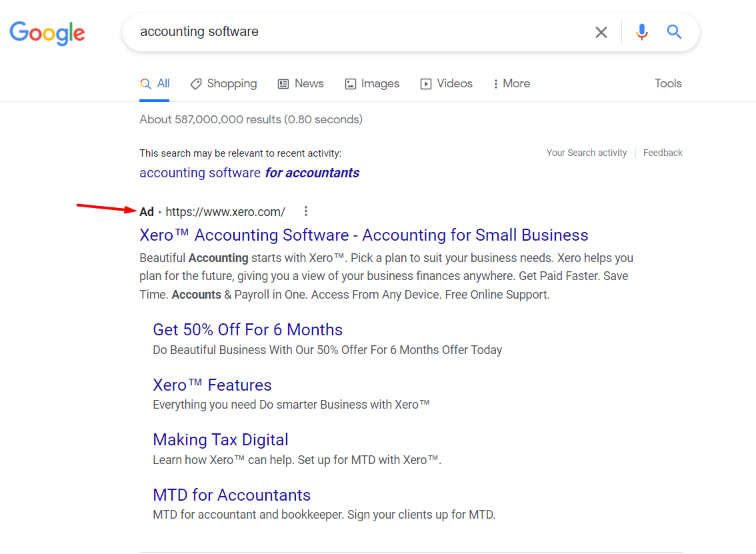Click description 'Do Beautiful Business With Our 50% Offer'
756x554 pixels.
[x=327, y=350]
